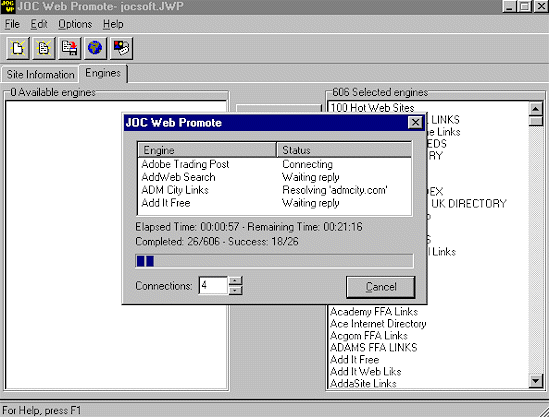Click the second toolbar icon with document

click(x=43, y=48)
